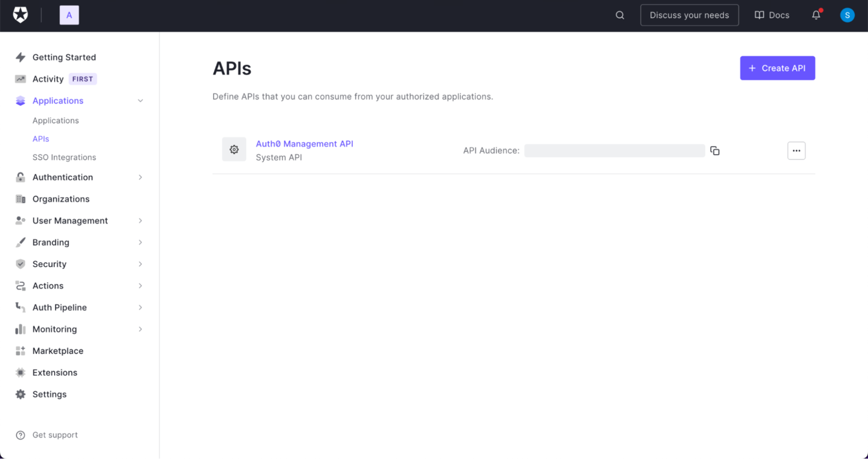Screen dimensions: 868x459
Task: Click the user avatar circle
Action: point(847,15)
